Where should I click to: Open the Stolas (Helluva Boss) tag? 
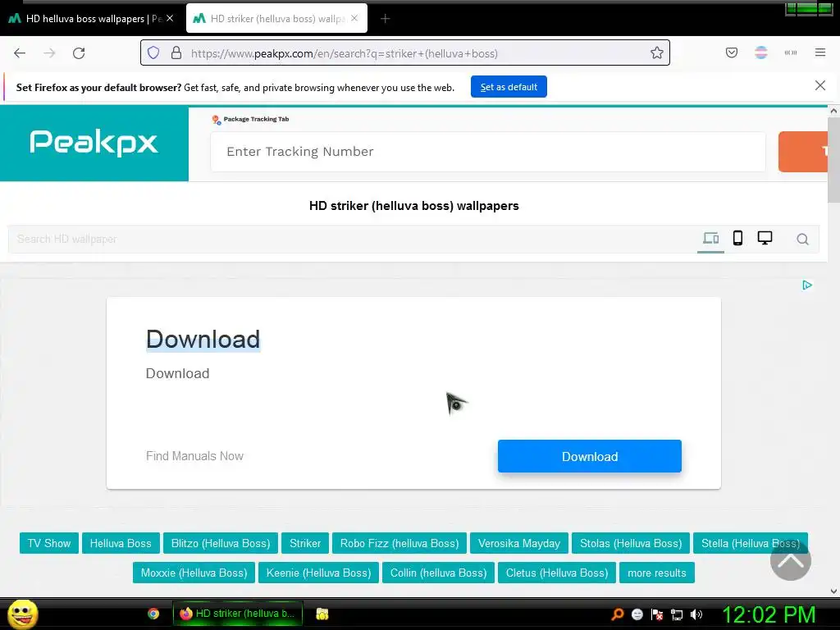631,543
